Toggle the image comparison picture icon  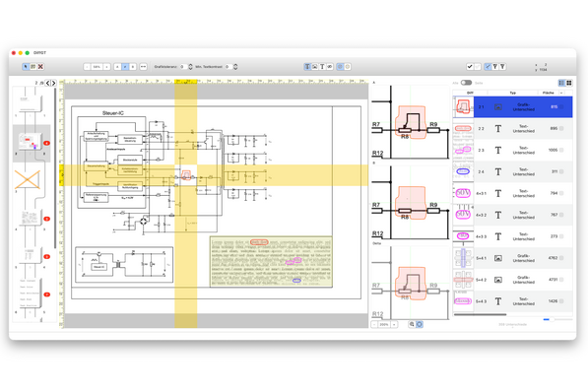tap(314, 66)
